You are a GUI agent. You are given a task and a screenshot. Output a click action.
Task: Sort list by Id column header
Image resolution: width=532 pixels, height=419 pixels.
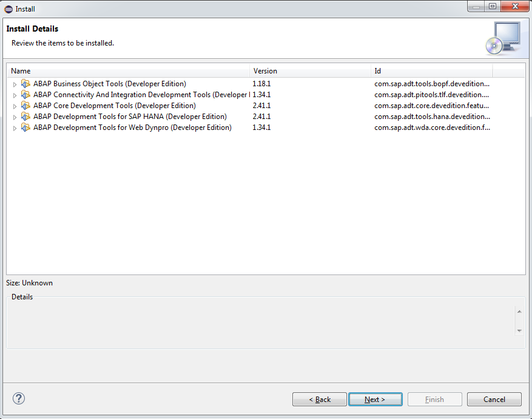point(431,71)
